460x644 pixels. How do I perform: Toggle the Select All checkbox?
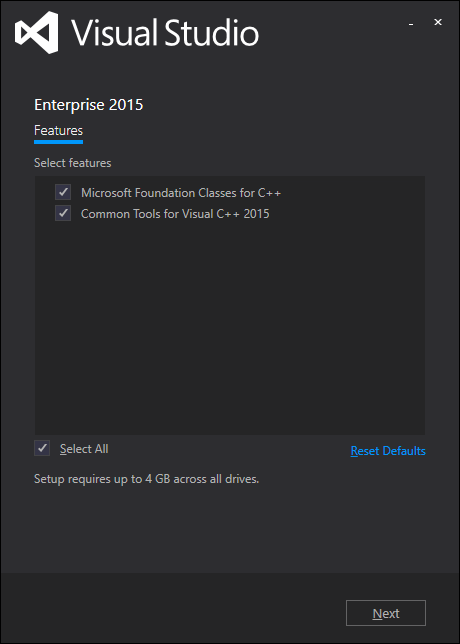pyautogui.click(x=42, y=448)
